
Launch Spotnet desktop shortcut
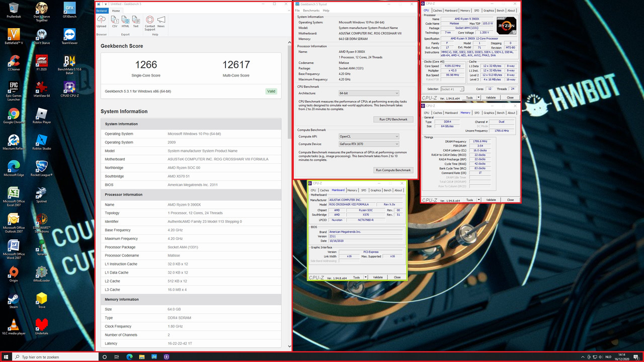pyautogui.click(x=42, y=195)
